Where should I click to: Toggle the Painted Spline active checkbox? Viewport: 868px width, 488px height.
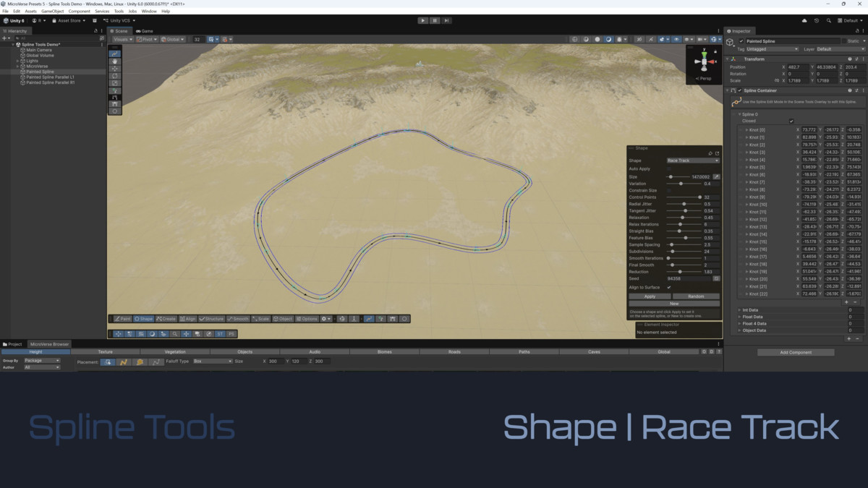(x=741, y=41)
